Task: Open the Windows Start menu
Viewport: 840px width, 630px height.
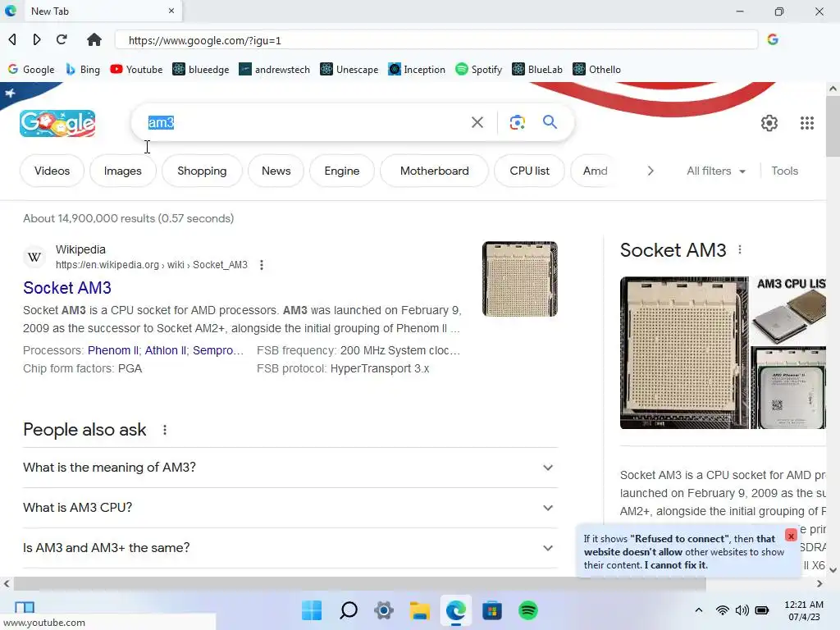Action: point(312,610)
